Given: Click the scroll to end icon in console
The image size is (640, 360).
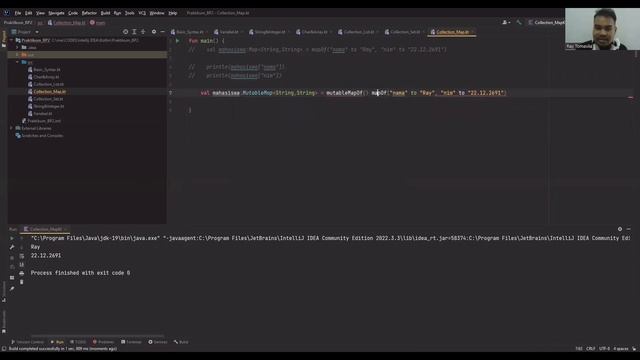Looking at the screenshot, I should click(x=22, y=264).
